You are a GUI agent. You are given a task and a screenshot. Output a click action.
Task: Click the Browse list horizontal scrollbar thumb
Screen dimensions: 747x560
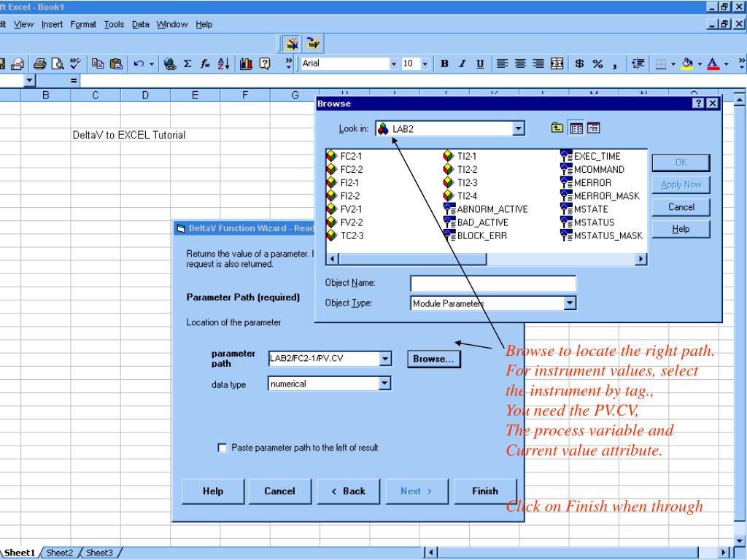coord(412,259)
